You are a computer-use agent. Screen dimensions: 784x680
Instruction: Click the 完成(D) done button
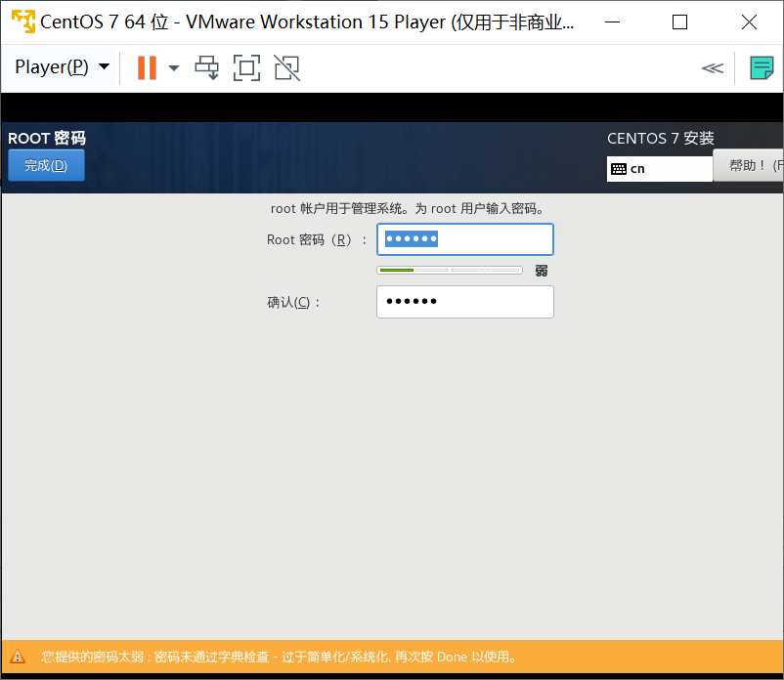pyautogui.click(x=46, y=165)
